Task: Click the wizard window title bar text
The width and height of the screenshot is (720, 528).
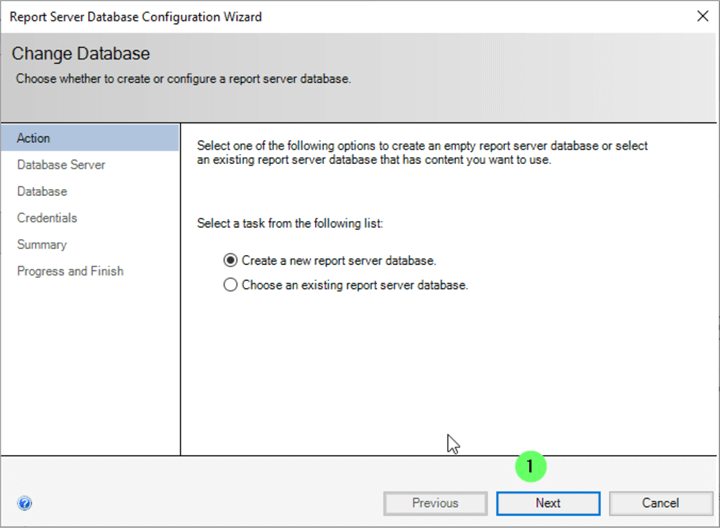Action: [137, 17]
